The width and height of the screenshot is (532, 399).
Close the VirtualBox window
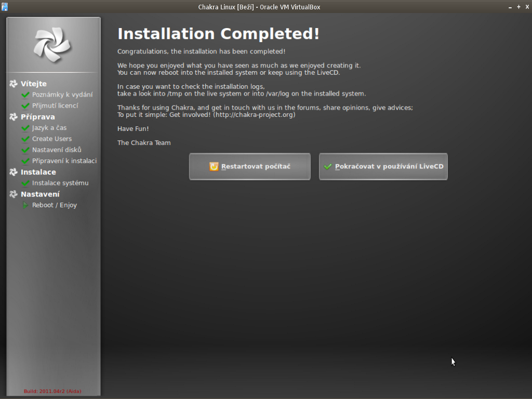[x=527, y=7]
